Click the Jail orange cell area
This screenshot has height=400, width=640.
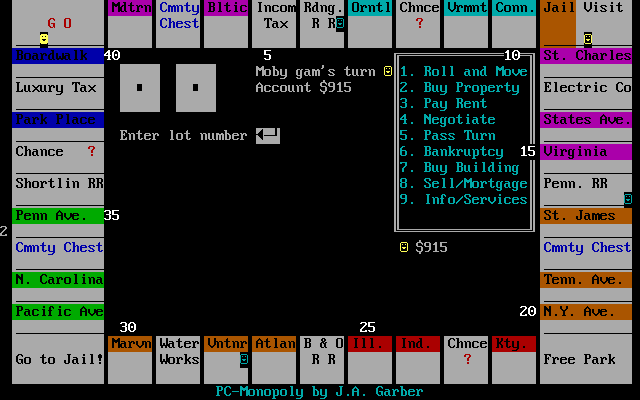pyautogui.click(x=558, y=24)
